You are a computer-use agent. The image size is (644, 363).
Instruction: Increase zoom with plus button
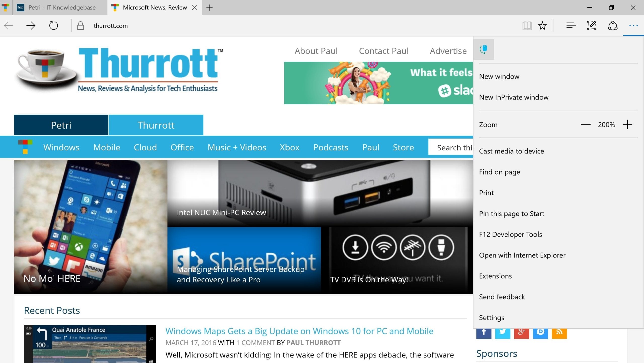pyautogui.click(x=627, y=124)
